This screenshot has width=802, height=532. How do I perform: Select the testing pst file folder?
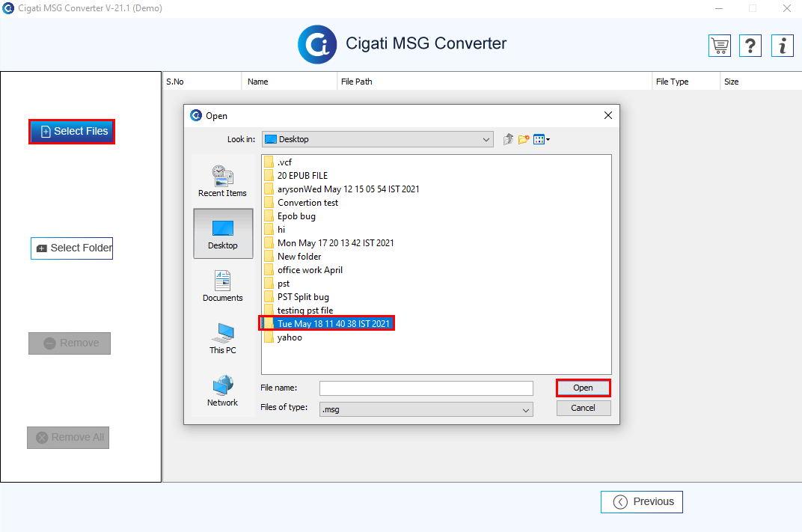point(299,311)
